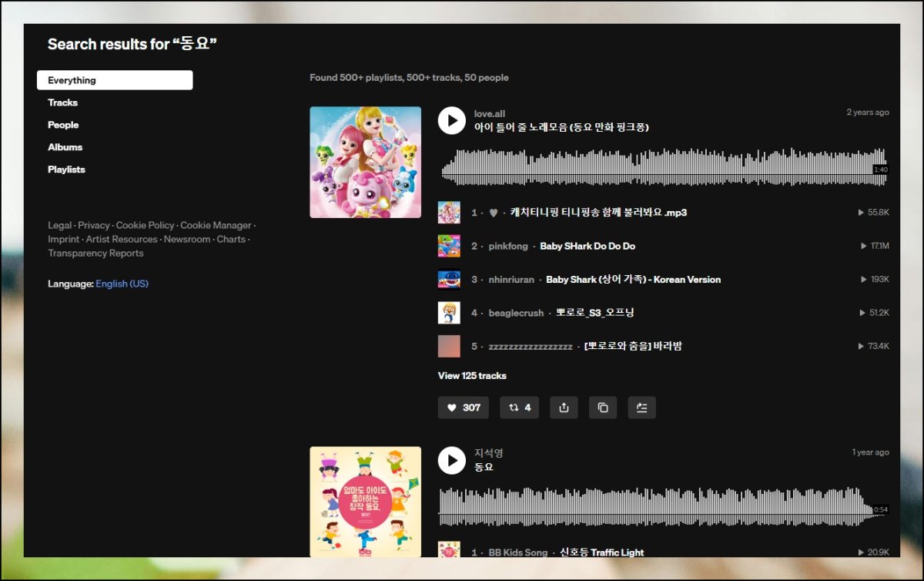Change the English (US) language setting
The width and height of the screenshot is (924, 581).
pyautogui.click(x=122, y=284)
